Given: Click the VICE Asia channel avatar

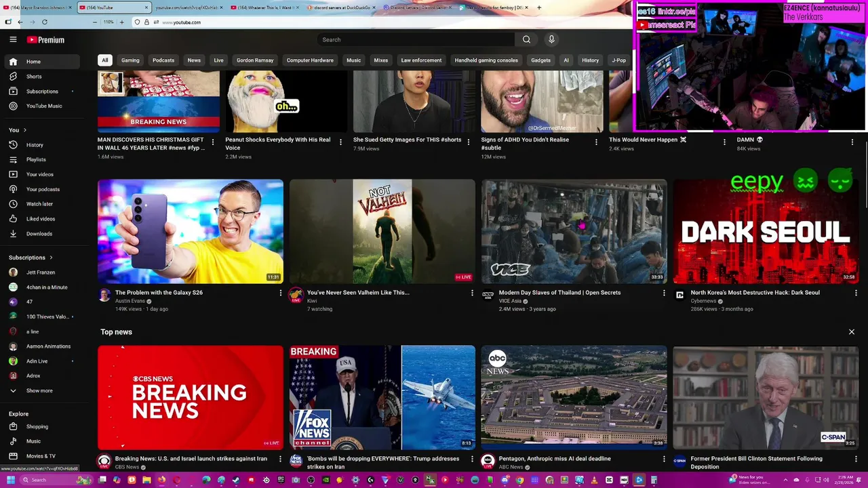Looking at the screenshot, I should (488, 295).
